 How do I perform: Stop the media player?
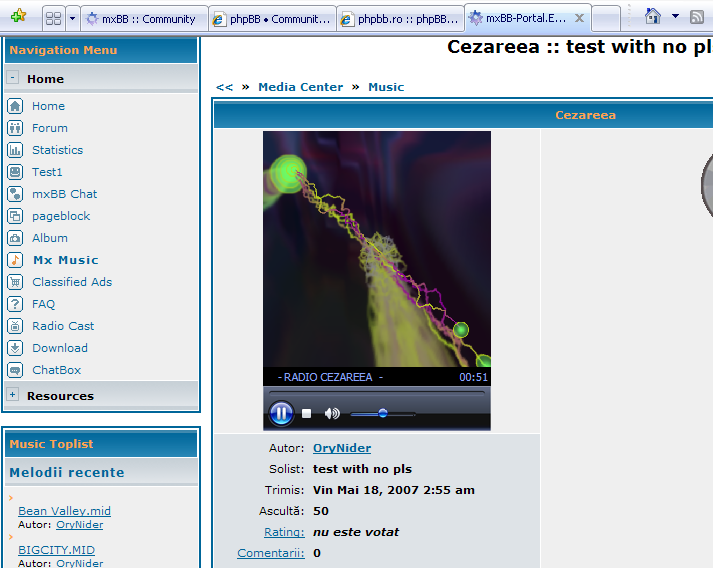coord(307,413)
